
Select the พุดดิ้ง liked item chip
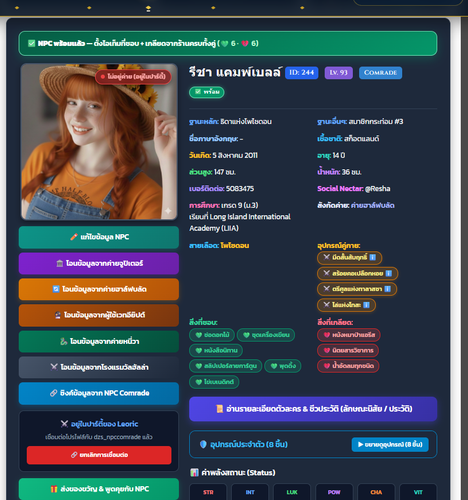(x=283, y=366)
